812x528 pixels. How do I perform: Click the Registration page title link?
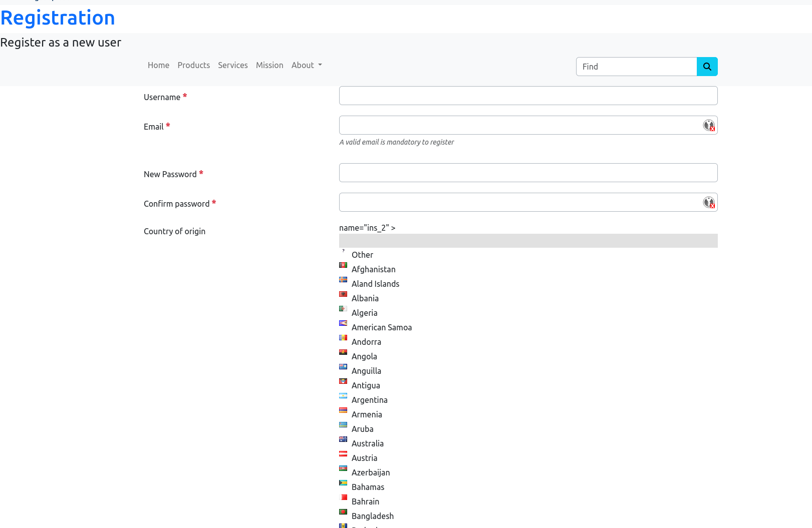(x=58, y=18)
